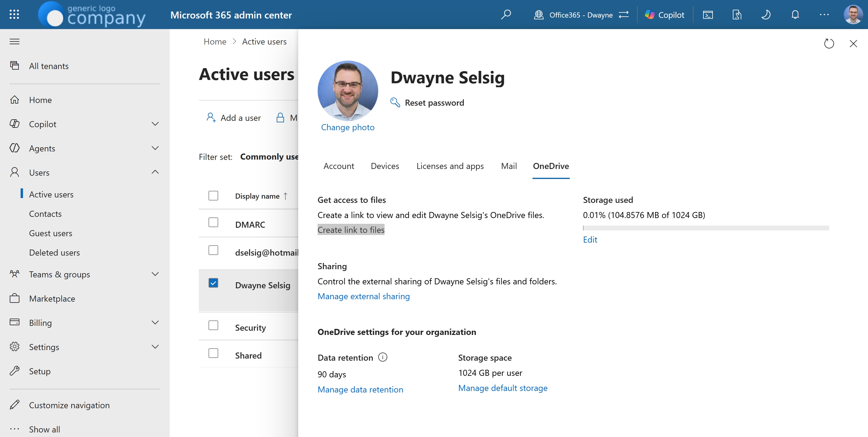Click the generic company logo
The height and width of the screenshot is (437, 868).
(x=92, y=15)
